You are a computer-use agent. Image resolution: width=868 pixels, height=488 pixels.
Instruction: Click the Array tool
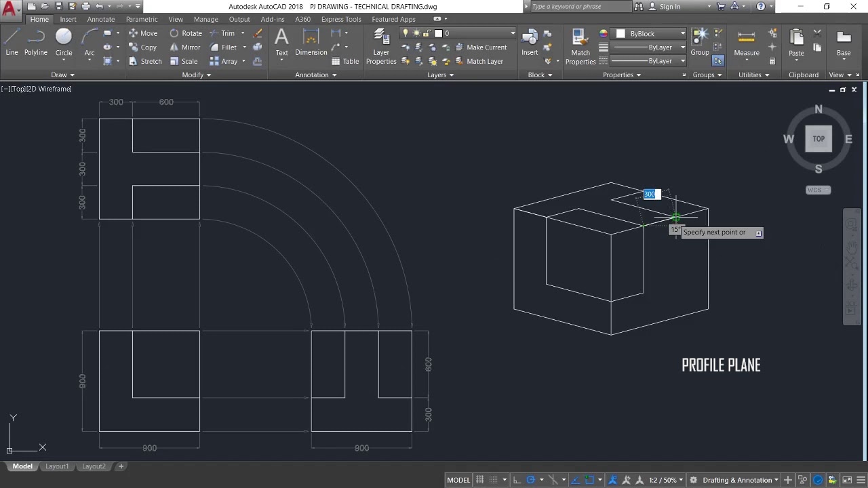[x=224, y=61]
